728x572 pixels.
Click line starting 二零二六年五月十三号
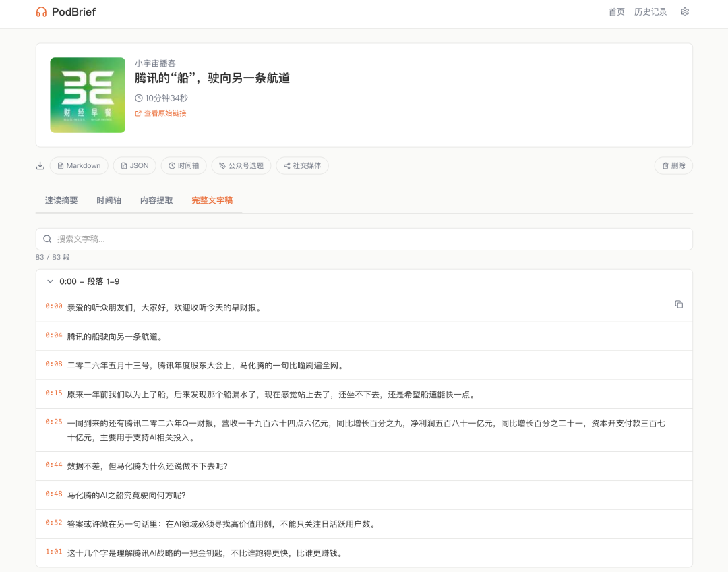point(206,366)
